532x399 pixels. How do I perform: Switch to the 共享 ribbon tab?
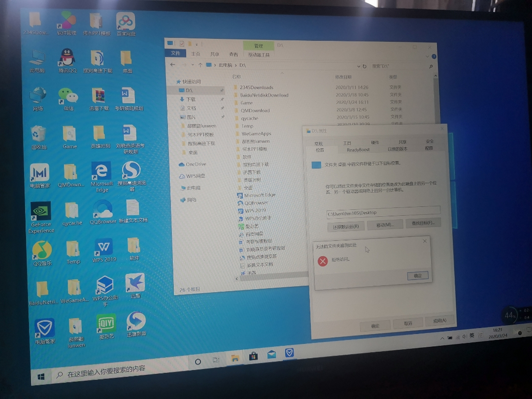tap(214, 54)
